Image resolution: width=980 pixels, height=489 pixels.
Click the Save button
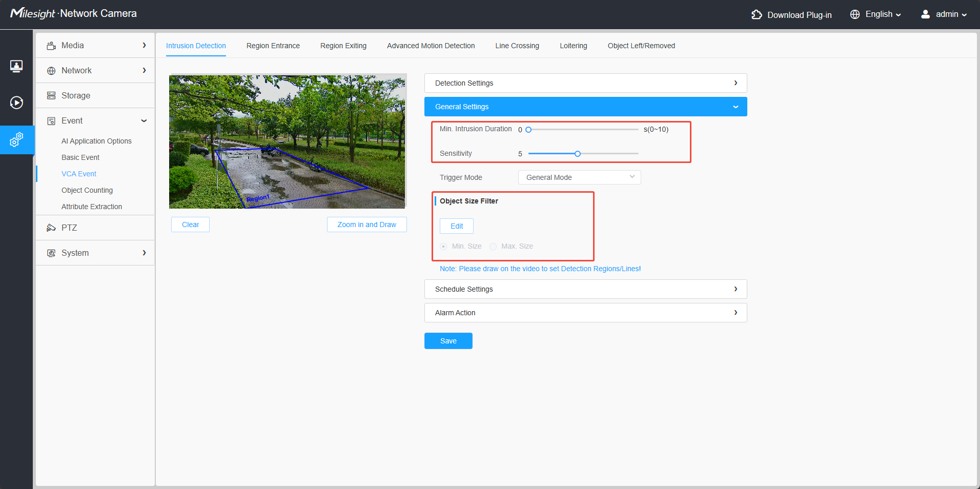448,341
